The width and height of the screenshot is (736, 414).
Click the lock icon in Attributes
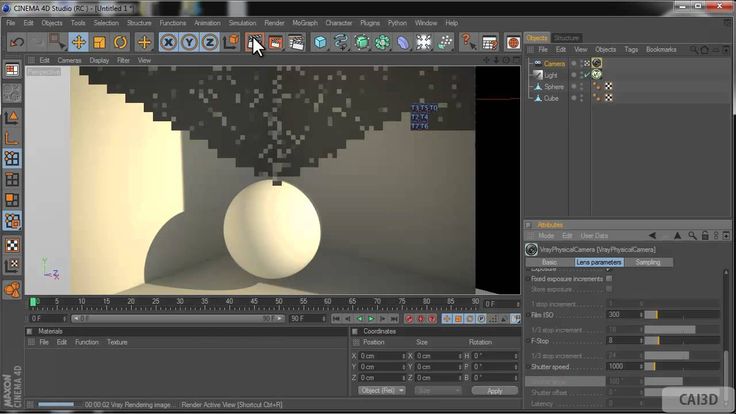pyautogui.click(x=705, y=236)
